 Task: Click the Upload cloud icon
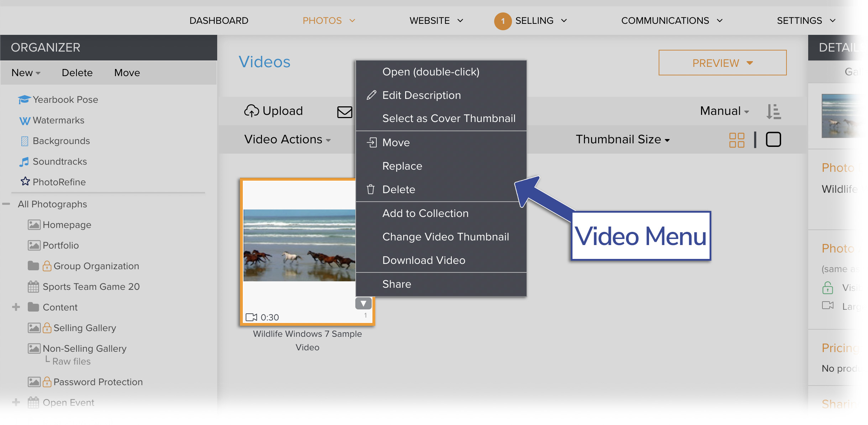pyautogui.click(x=251, y=111)
